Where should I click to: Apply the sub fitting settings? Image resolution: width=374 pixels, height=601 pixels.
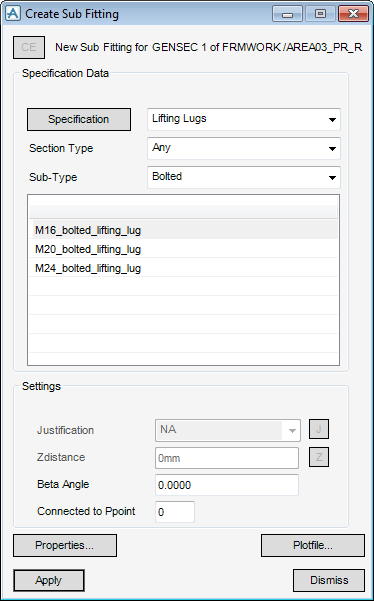coord(49,580)
